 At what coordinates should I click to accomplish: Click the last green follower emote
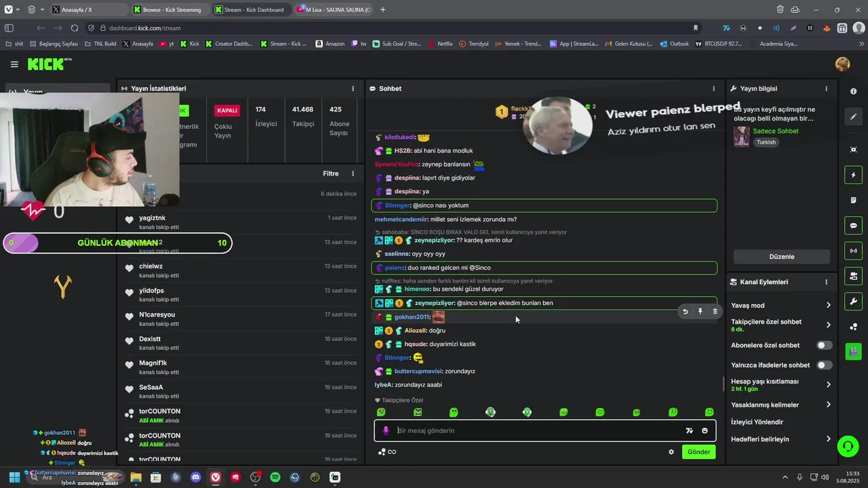[x=709, y=412]
